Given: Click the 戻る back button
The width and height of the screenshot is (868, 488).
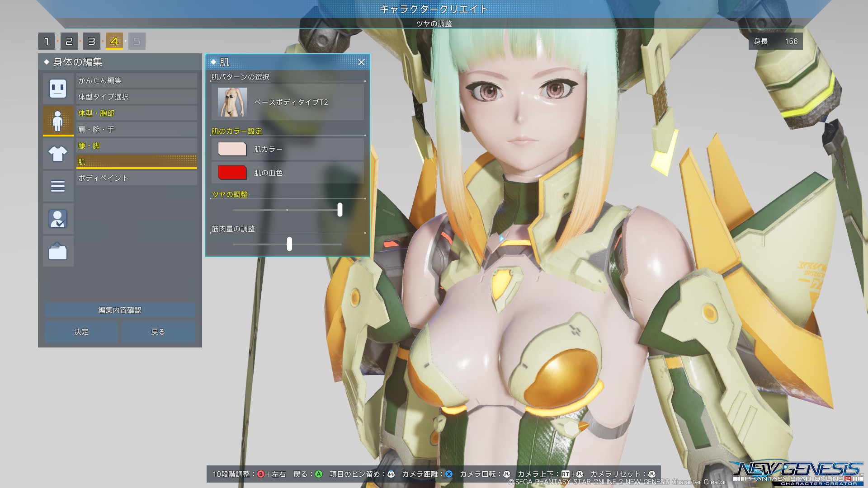Looking at the screenshot, I should (x=158, y=332).
